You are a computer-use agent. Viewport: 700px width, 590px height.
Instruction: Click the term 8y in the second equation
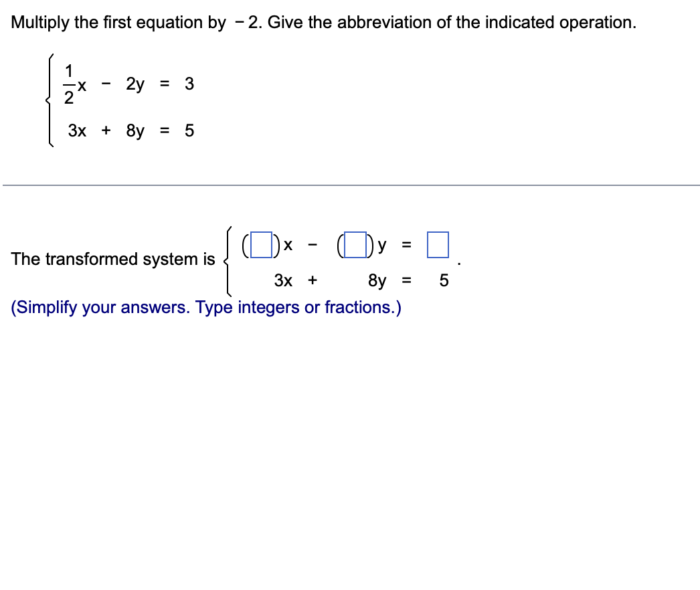tap(136, 131)
